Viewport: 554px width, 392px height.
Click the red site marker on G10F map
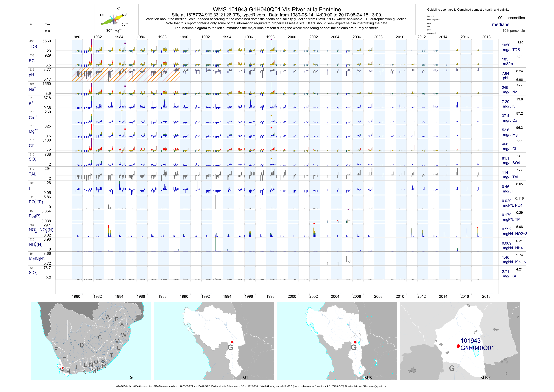tap(458, 346)
